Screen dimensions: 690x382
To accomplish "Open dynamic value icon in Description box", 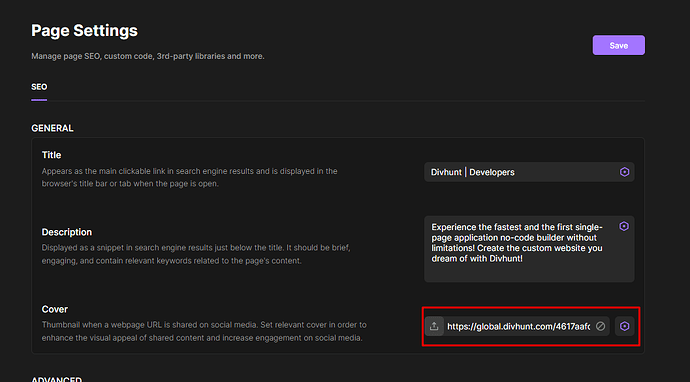I will 624,226.
